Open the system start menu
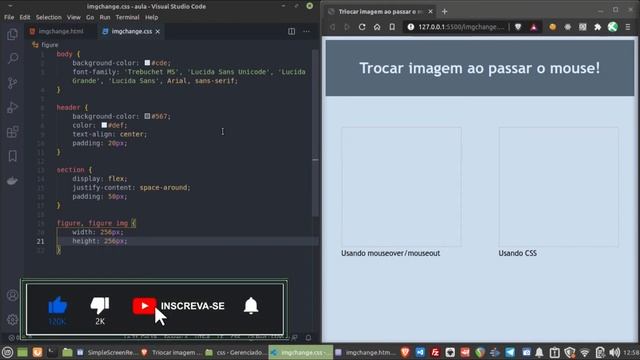The image size is (640, 360). coord(7,353)
